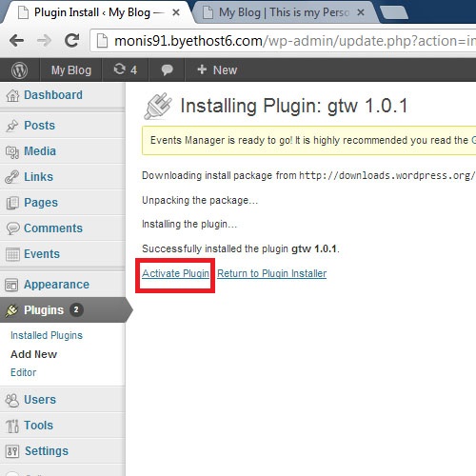
Task: Open the updates counter showing 4
Action: click(x=126, y=69)
